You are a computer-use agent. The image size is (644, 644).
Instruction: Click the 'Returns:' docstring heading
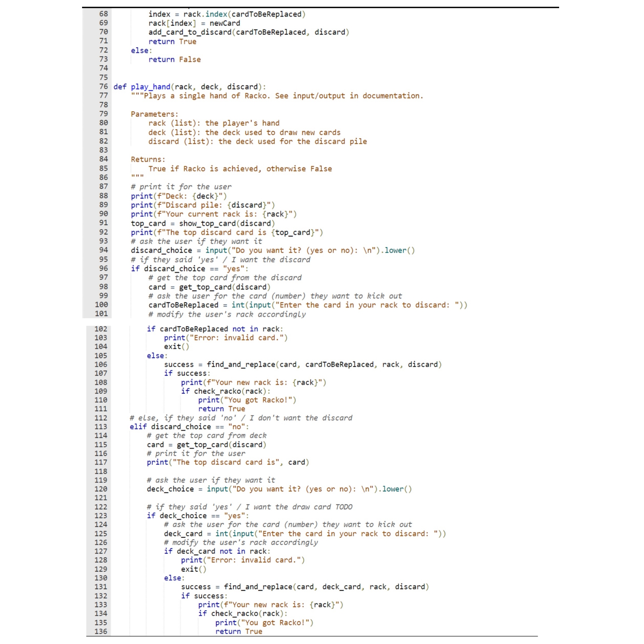point(148,159)
